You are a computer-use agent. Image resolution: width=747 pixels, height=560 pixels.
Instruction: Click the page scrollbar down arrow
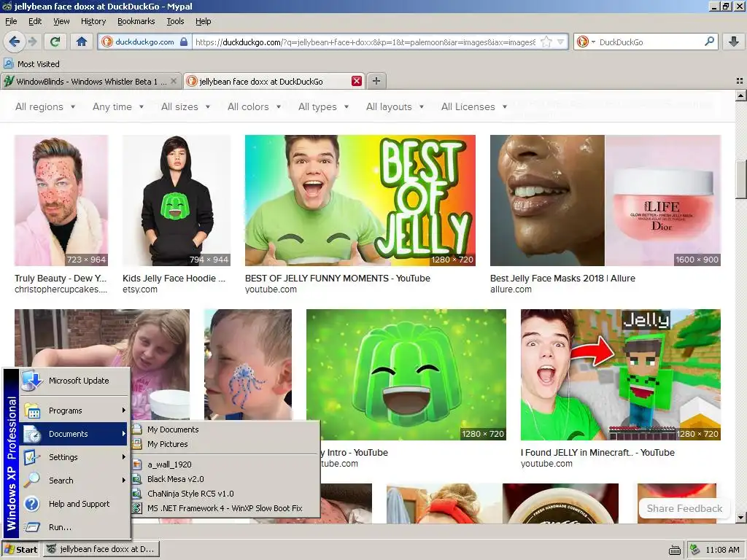click(740, 517)
